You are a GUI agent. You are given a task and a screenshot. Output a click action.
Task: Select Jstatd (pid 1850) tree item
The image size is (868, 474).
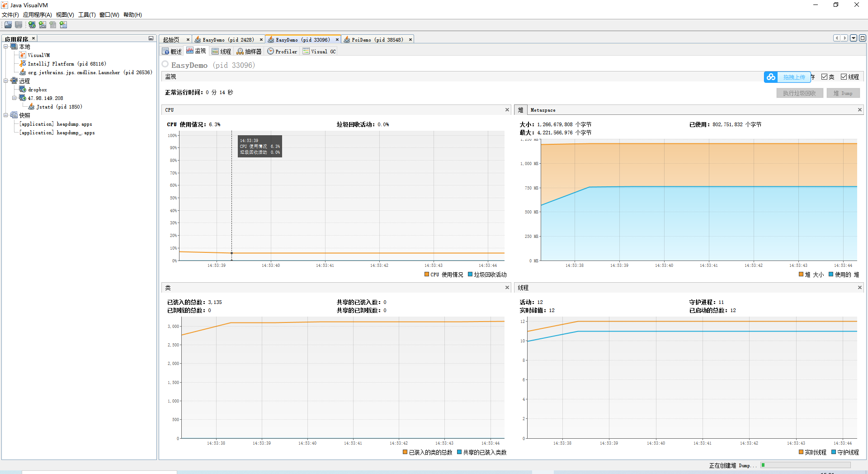59,107
